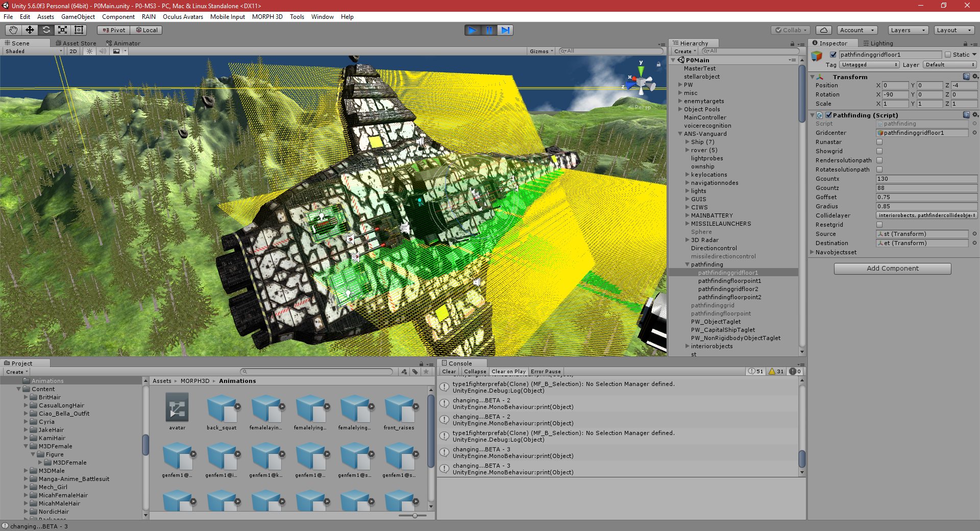This screenshot has width=980, height=531.
Task: Pick object for Source field
Action: [974, 234]
